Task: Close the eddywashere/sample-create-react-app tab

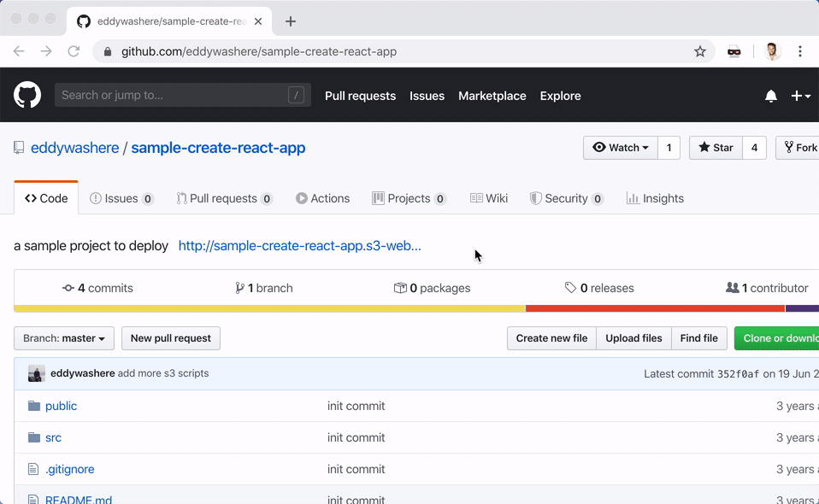Action: point(258,21)
